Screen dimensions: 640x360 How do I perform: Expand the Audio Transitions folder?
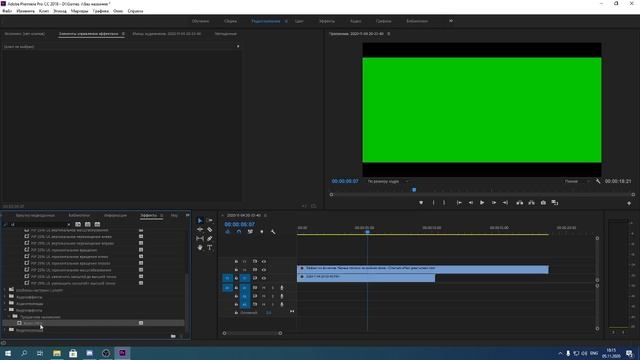click(x=5, y=304)
